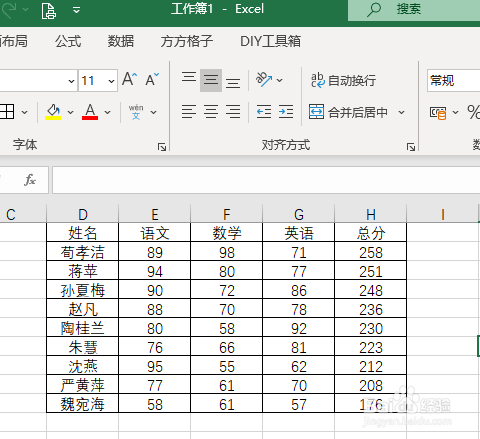This screenshot has height=439, width=480.
Task: Align text left
Action: point(189,112)
